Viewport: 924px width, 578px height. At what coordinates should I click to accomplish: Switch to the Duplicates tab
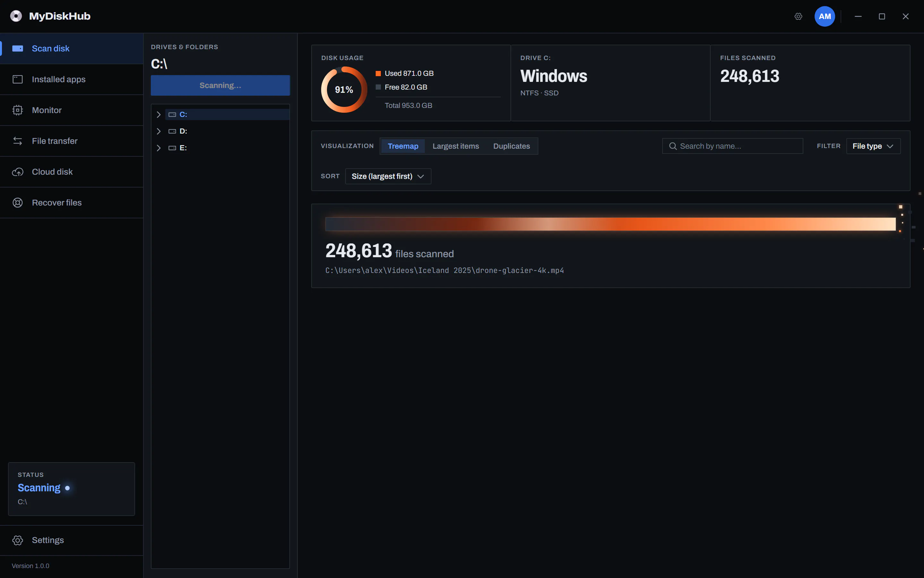coord(511,146)
